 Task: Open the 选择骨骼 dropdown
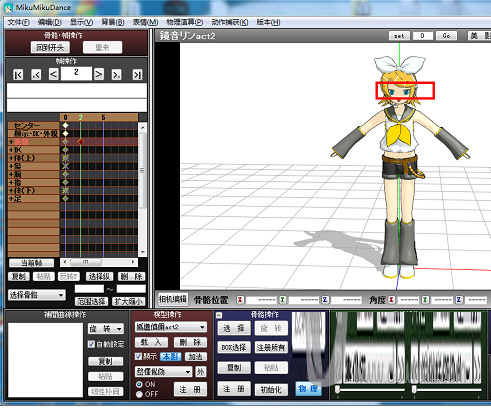coord(37,295)
